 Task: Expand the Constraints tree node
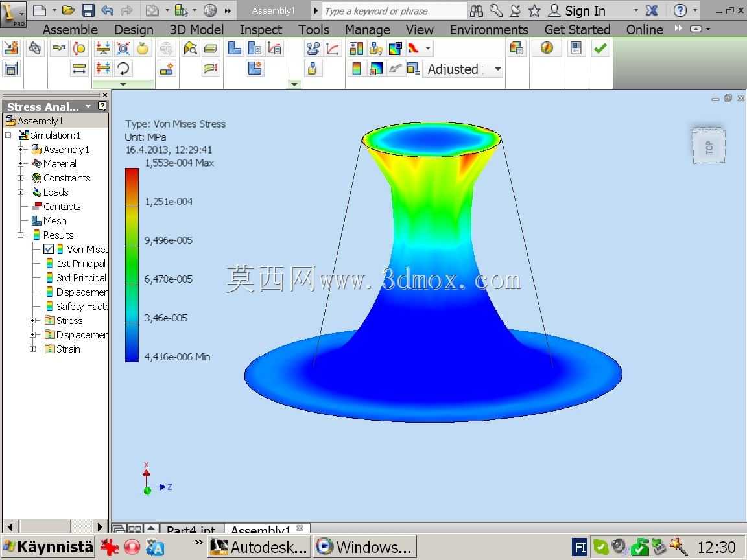[21, 178]
